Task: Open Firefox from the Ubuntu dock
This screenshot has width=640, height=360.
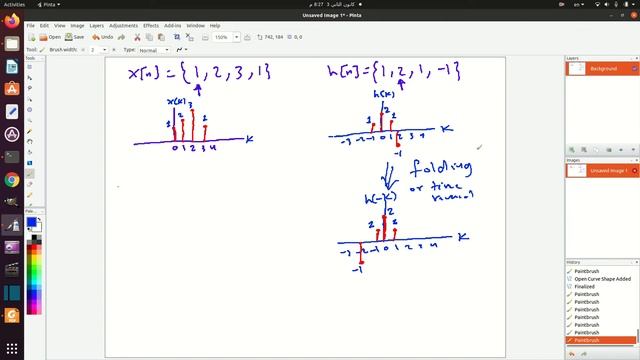Action: 12,20
